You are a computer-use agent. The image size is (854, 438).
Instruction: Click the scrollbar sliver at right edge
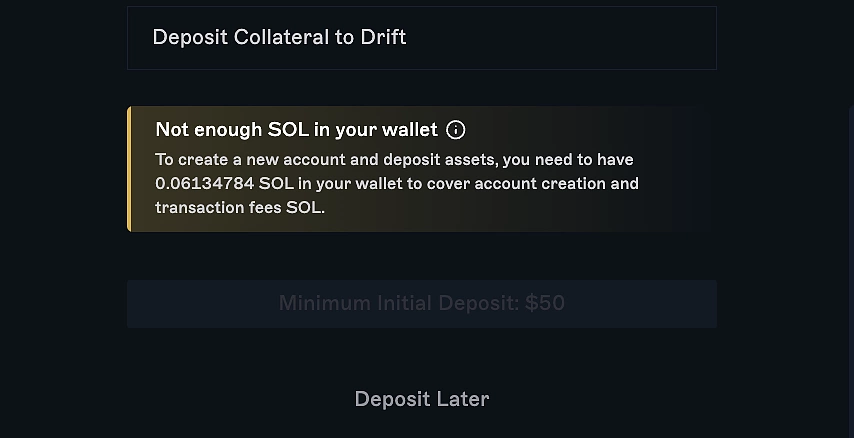(x=851, y=272)
